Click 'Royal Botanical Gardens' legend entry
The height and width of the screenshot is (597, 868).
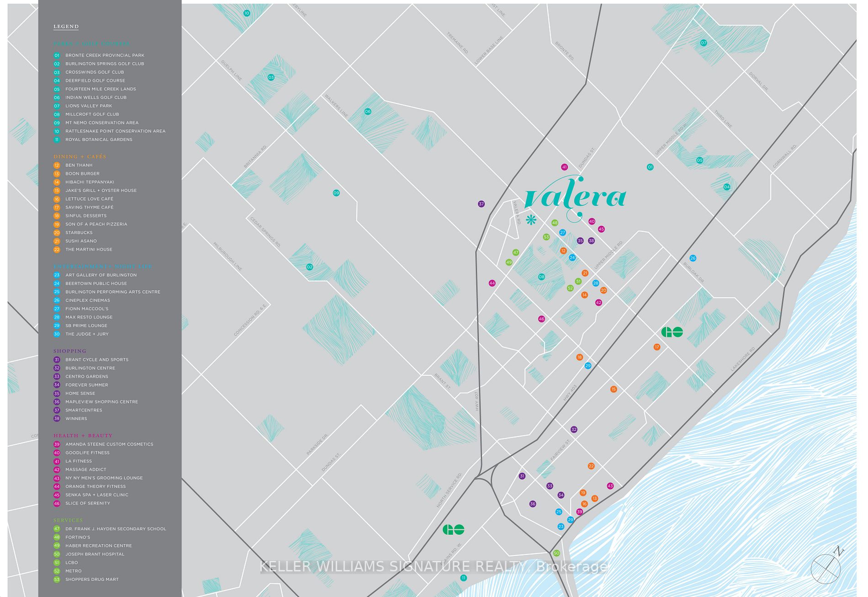pyautogui.click(x=99, y=140)
